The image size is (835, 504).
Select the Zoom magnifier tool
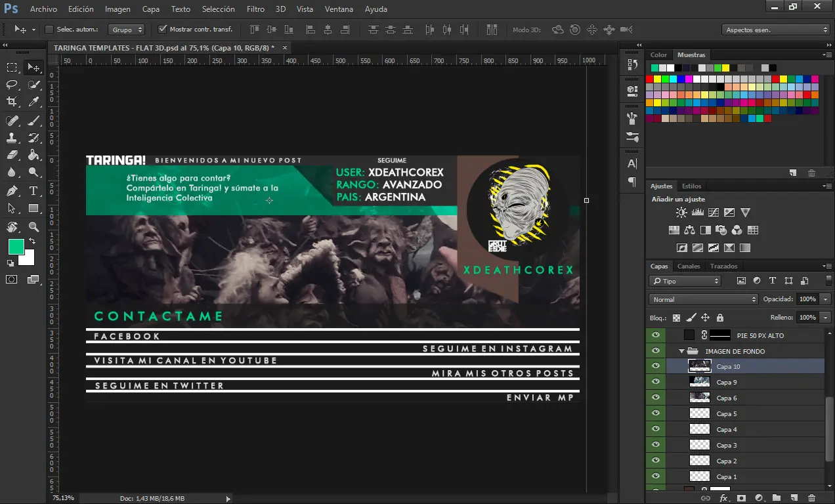[x=33, y=227]
